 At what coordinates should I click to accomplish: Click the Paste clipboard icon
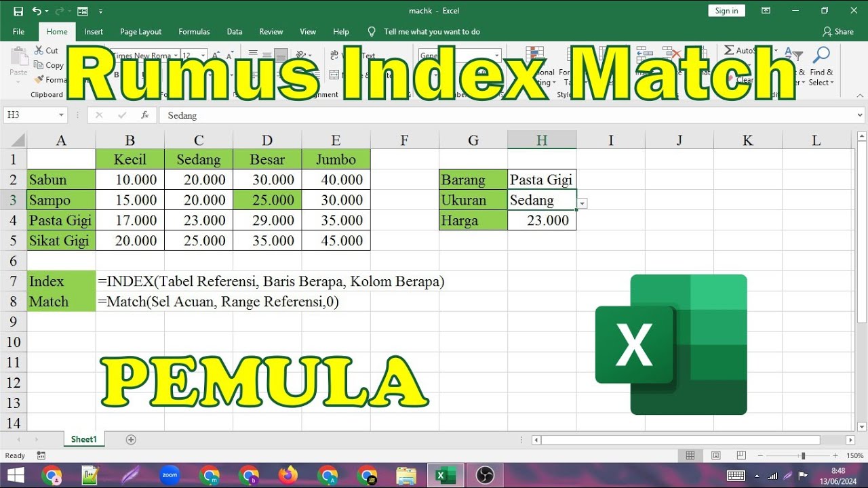pyautogui.click(x=19, y=57)
